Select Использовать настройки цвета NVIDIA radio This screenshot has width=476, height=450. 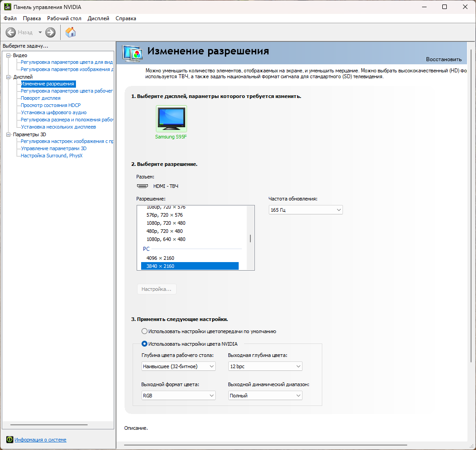pyautogui.click(x=144, y=344)
